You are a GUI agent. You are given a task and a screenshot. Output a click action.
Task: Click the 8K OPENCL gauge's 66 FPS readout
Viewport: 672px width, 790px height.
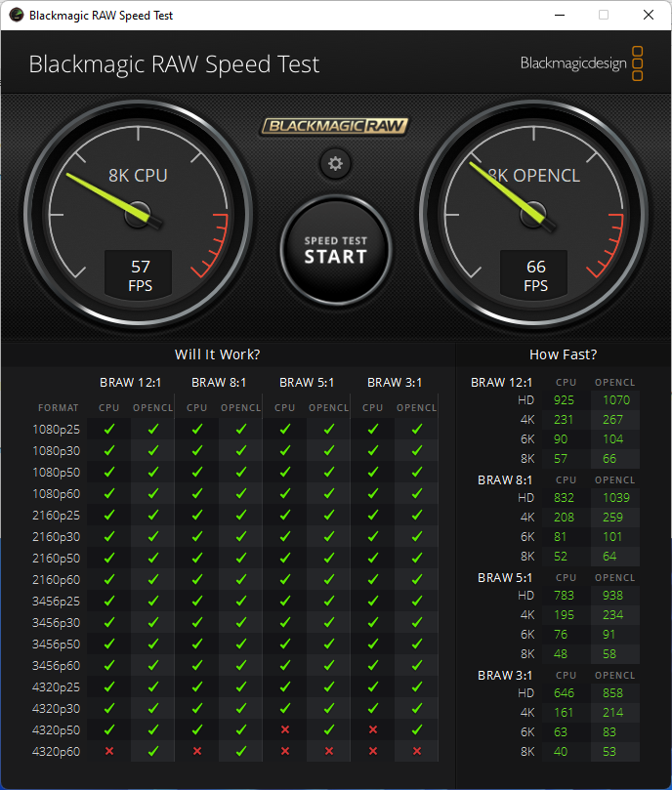(x=534, y=274)
